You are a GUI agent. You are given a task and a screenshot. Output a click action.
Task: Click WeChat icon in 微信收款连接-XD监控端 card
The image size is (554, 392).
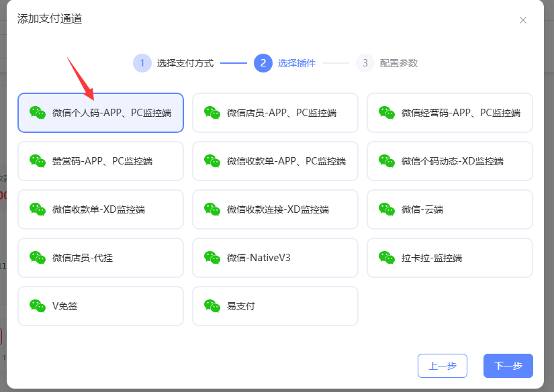click(x=212, y=209)
